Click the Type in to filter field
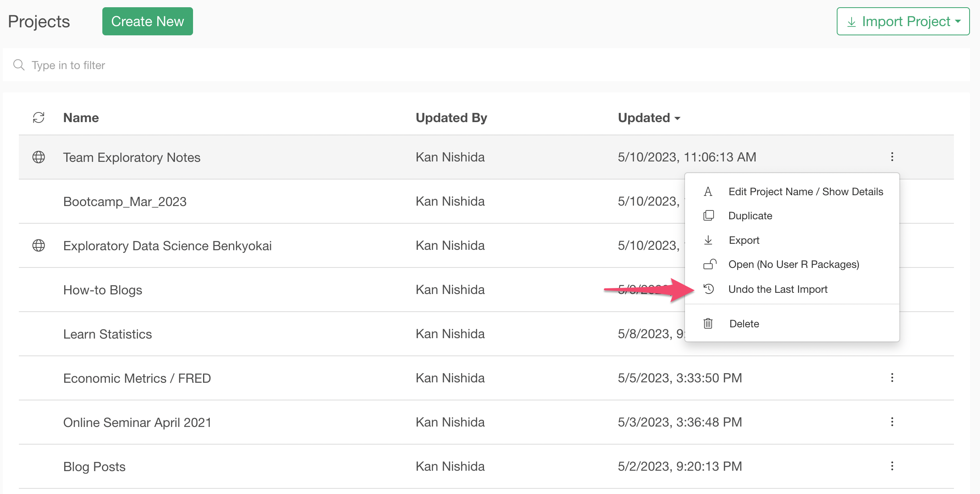 482,65
